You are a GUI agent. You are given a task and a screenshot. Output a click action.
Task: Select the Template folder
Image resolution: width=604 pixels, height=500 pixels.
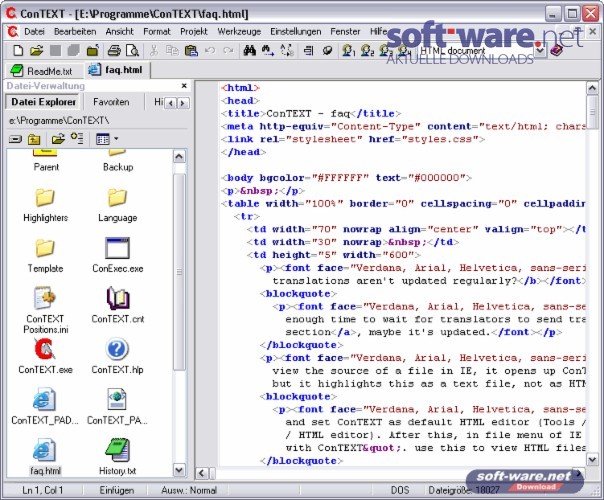[x=45, y=256]
